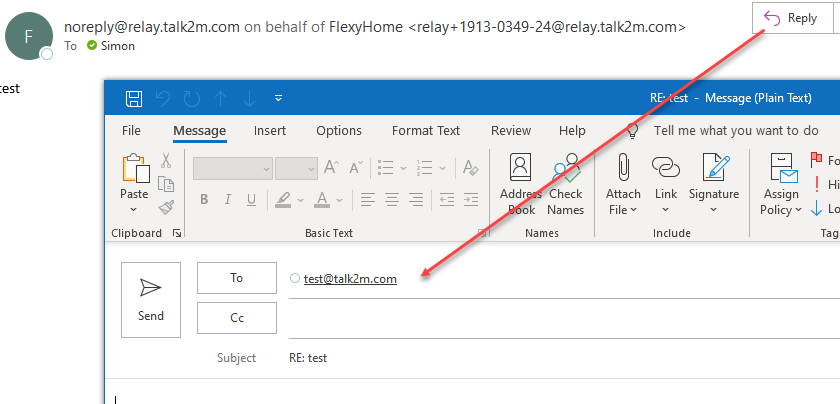The height and width of the screenshot is (404, 840).
Task: Click the Bullets list icon
Action: [x=386, y=168]
